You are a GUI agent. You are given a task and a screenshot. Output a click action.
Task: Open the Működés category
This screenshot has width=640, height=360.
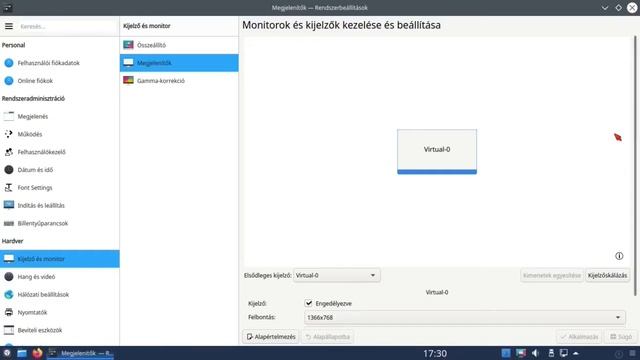pyautogui.click(x=60, y=134)
